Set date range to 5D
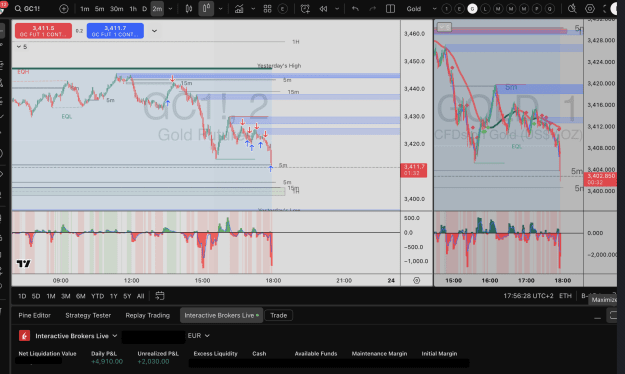 36,296
